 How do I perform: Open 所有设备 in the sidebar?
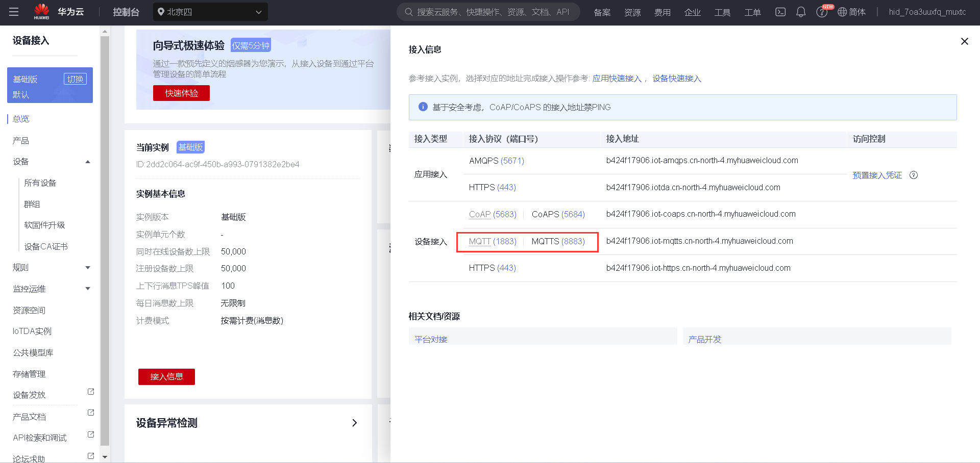point(40,183)
